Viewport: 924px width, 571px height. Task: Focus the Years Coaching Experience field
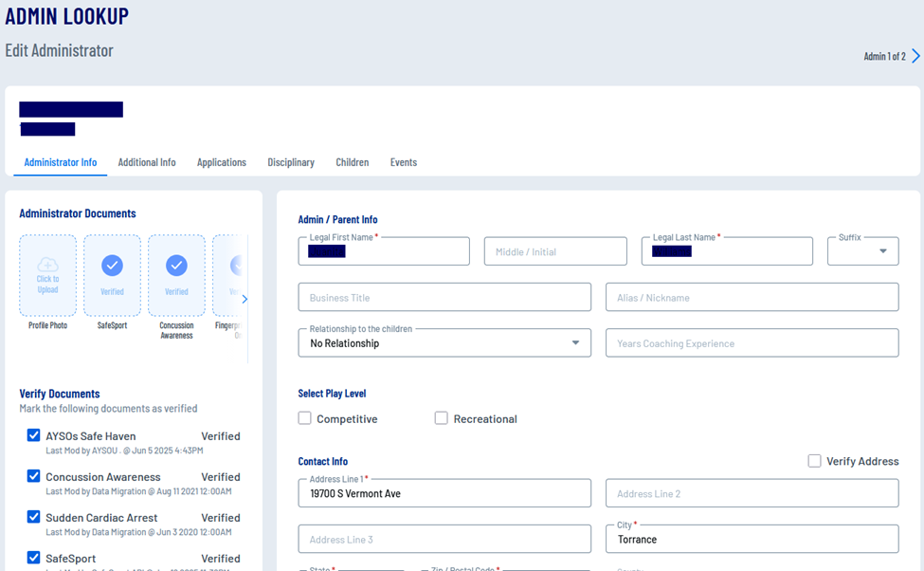752,343
